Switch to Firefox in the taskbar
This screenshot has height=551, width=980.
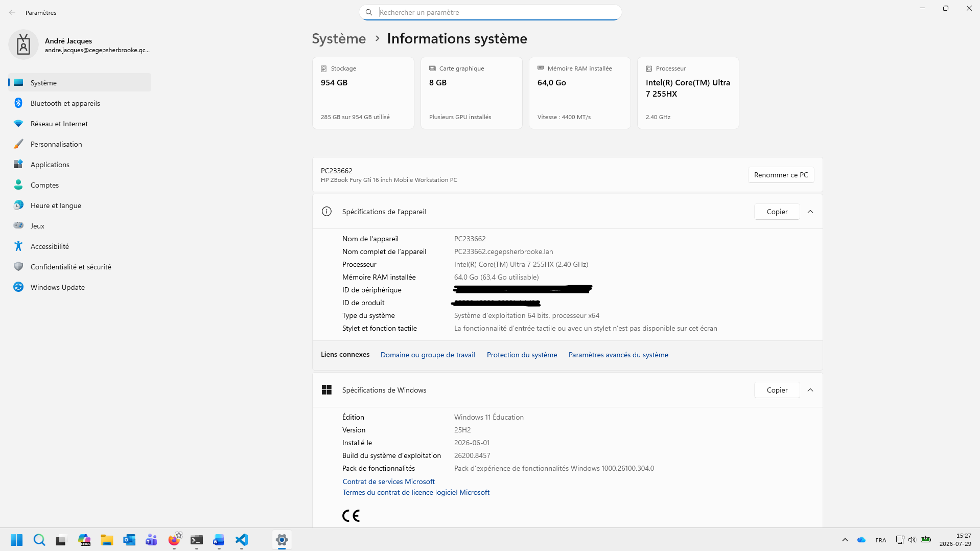(174, 540)
